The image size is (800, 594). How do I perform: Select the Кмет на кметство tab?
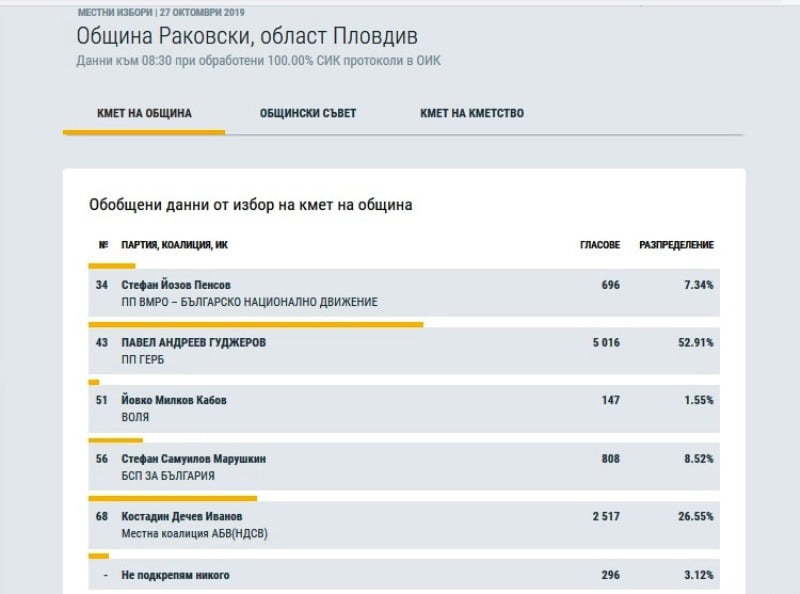472,113
